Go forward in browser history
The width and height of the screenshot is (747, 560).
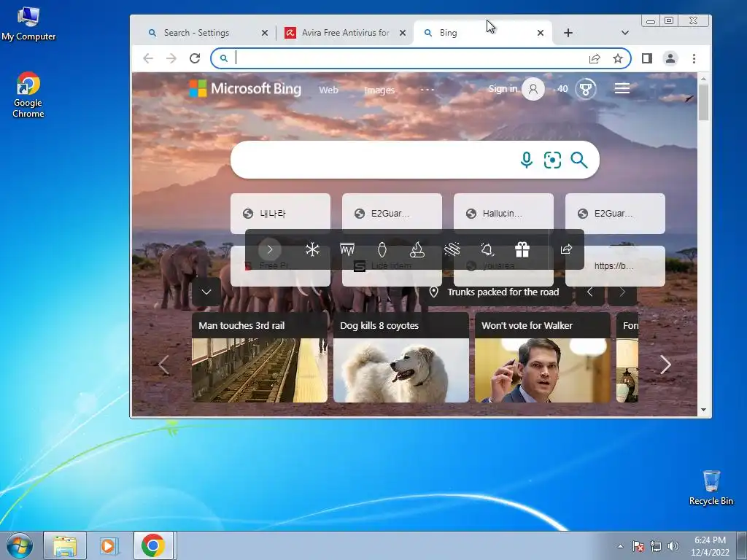pyautogui.click(x=171, y=58)
